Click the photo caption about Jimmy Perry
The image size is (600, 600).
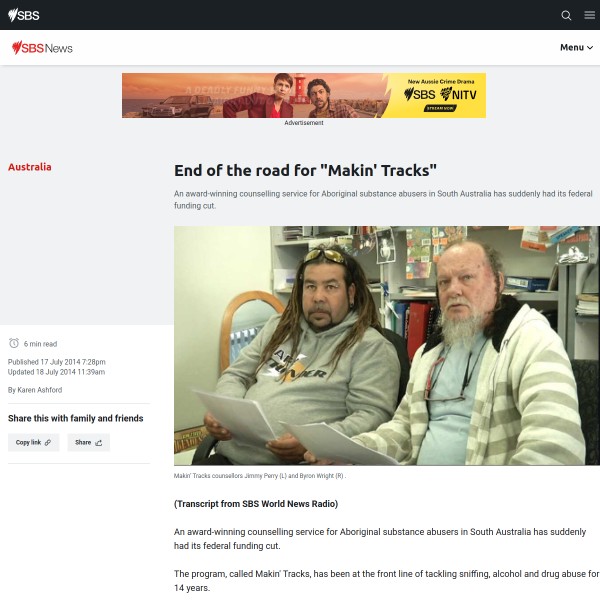260,476
